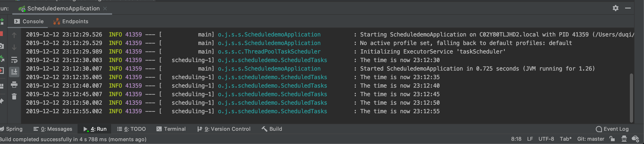Open the Event Log
This screenshot has height=144, width=644.
pos(612,129)
